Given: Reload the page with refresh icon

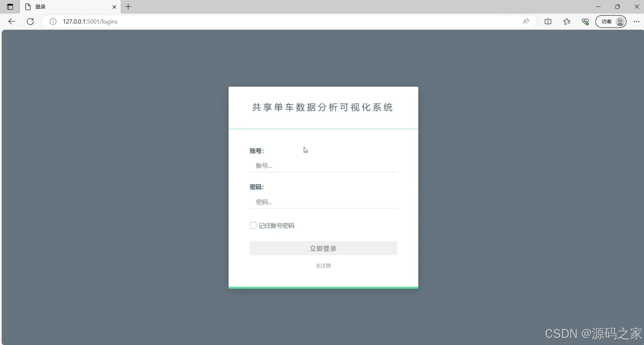Looking at the screenshot, I should pyautogui.click(x=30, y=21).
